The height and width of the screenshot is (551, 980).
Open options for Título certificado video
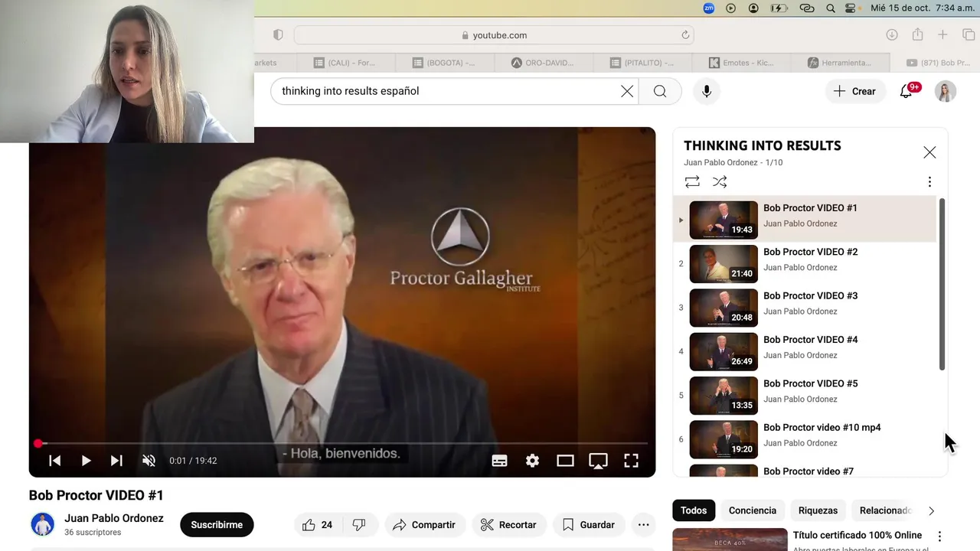[939, 536]
